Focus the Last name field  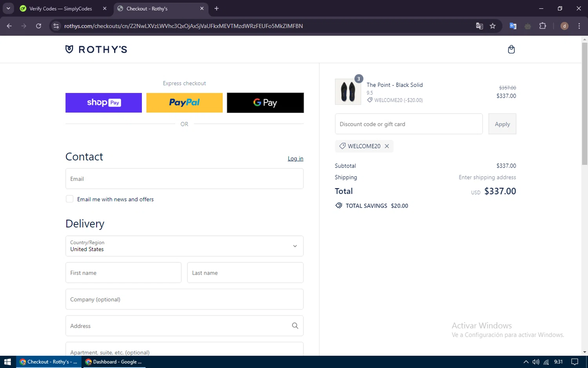pyautogui.click(x=245, y=273)
